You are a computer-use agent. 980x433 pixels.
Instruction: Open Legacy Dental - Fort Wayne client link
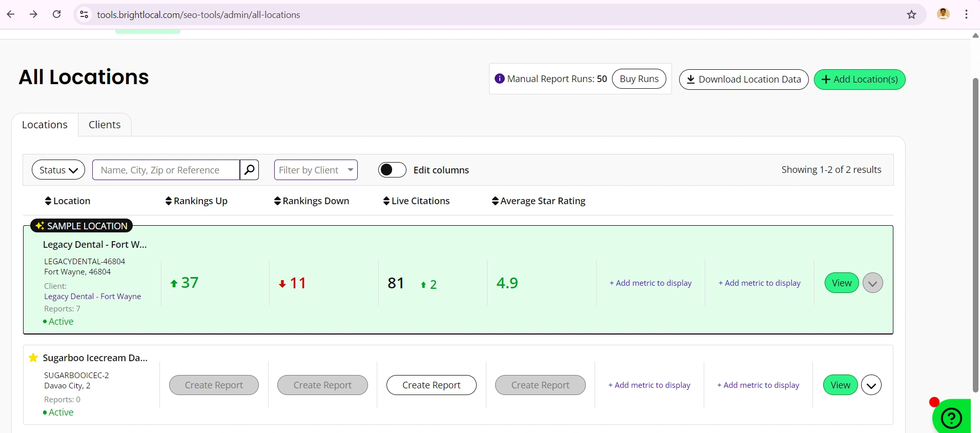92,297
